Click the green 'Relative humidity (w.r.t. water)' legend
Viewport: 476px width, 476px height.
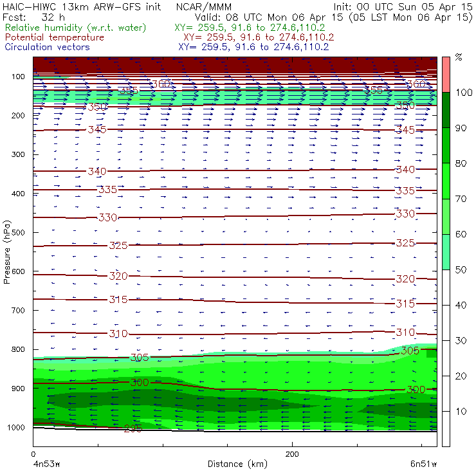[76, 28]
